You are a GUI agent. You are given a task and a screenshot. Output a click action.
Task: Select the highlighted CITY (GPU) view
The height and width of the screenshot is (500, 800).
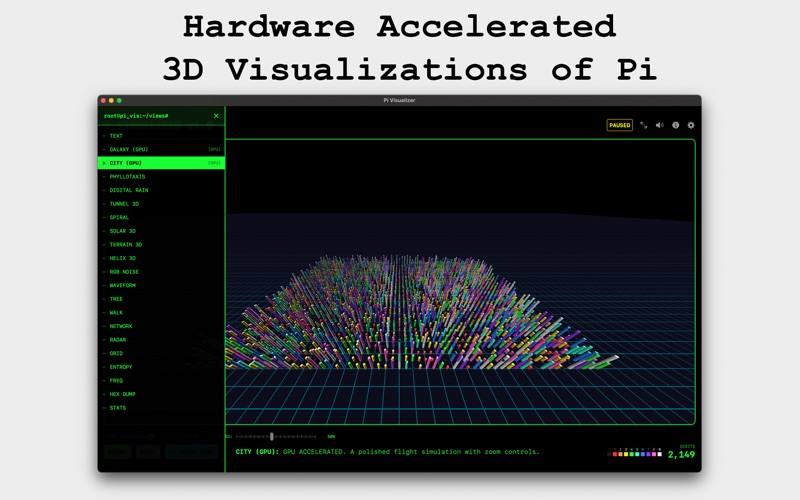(x=161, y=163)
